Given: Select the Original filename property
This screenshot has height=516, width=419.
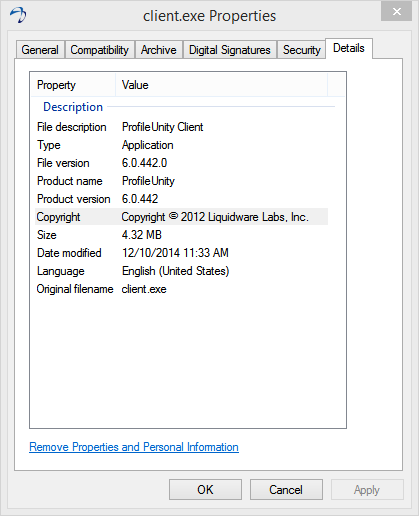Looking at the screenshot, I should click(75, 289).
